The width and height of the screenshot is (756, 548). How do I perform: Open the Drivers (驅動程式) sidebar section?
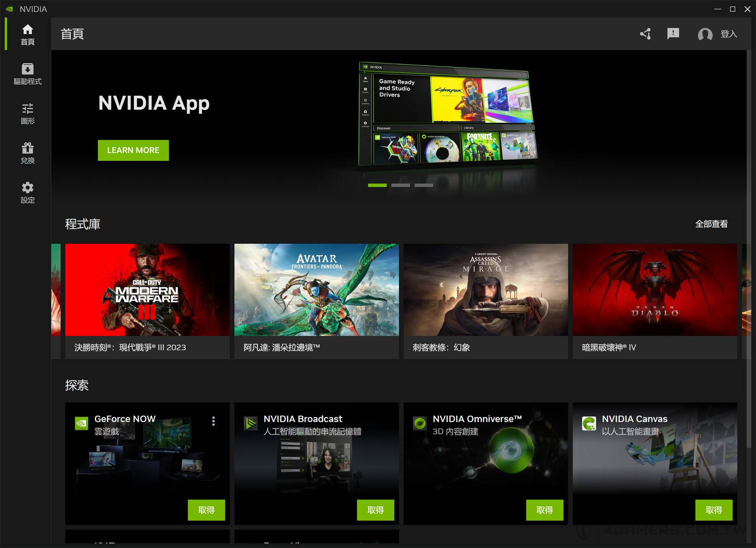tap(28, 74)
